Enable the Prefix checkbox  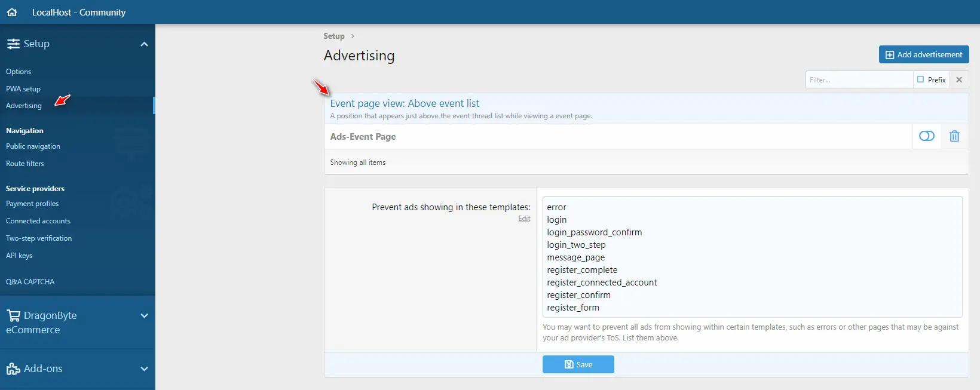coord(920,79)
